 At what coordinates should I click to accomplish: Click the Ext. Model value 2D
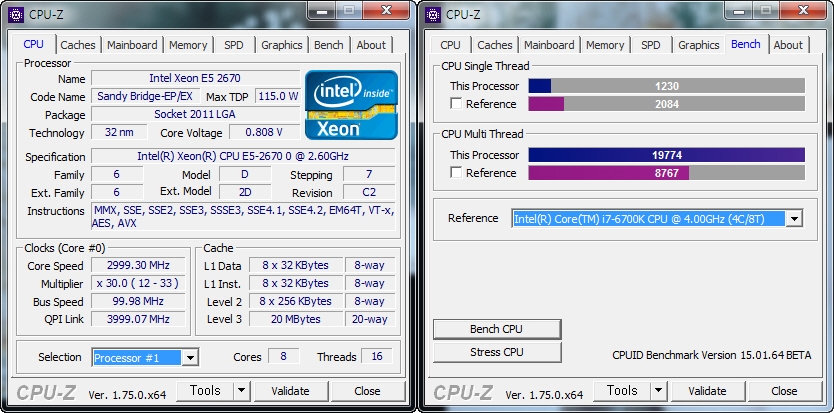pyautogui.click(x=245, y=193)
